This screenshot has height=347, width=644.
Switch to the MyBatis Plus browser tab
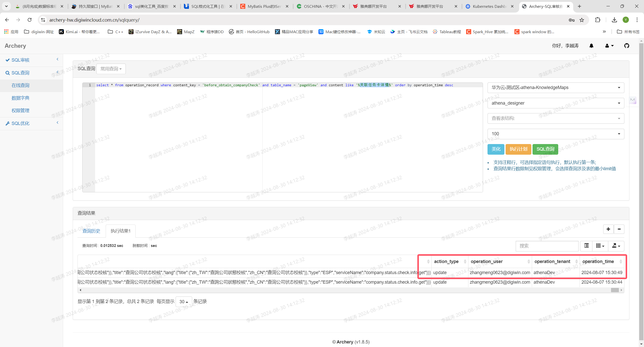tap(264, 6)
